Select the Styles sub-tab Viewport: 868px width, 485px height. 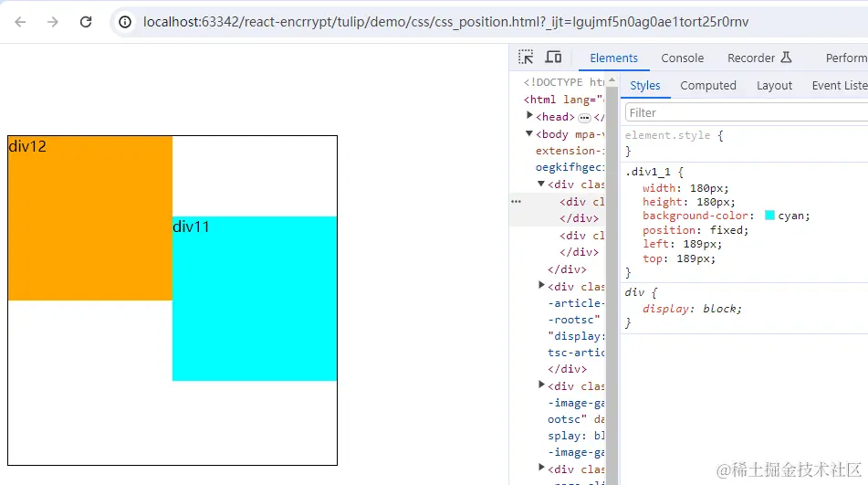645,86
